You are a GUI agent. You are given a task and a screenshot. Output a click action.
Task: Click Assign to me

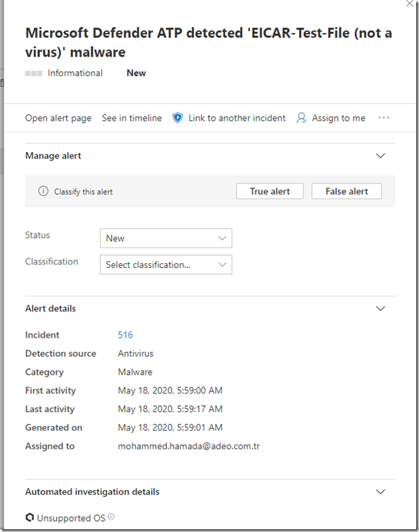coord(338,118)
